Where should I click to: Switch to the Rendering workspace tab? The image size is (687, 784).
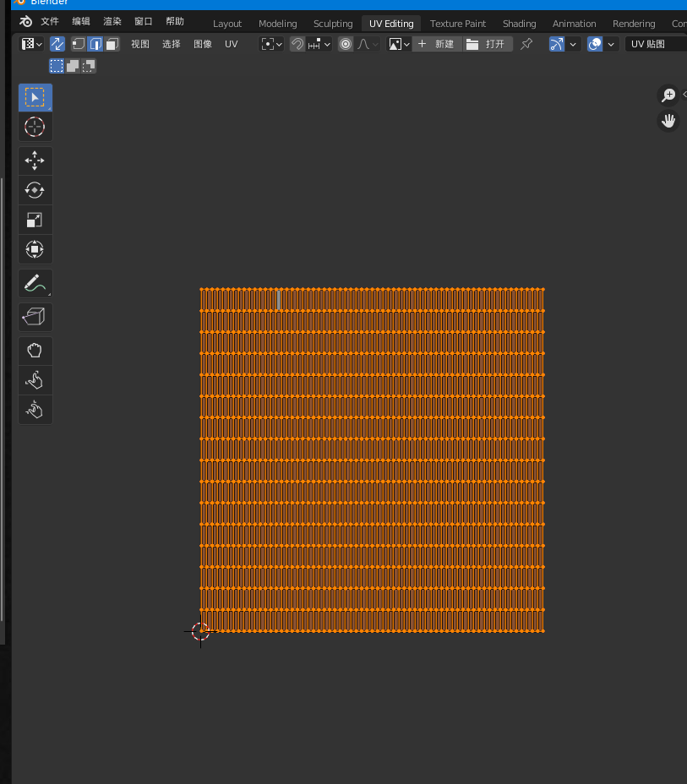point(634,24)
